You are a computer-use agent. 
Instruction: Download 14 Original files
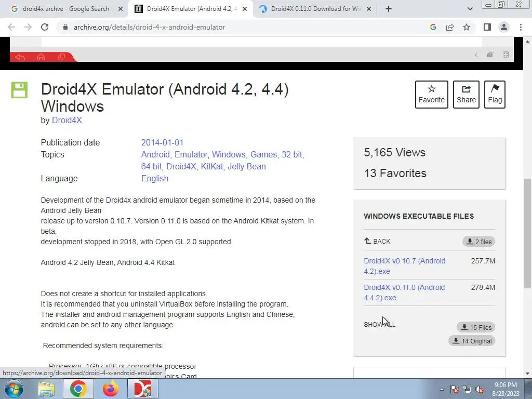[472, 341]
